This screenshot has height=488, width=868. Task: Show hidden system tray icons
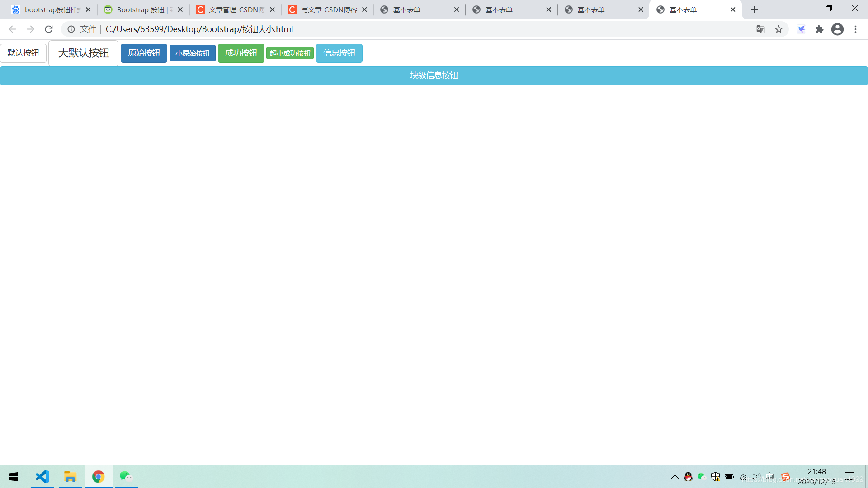pyautogui.click(x=675, y=477)
